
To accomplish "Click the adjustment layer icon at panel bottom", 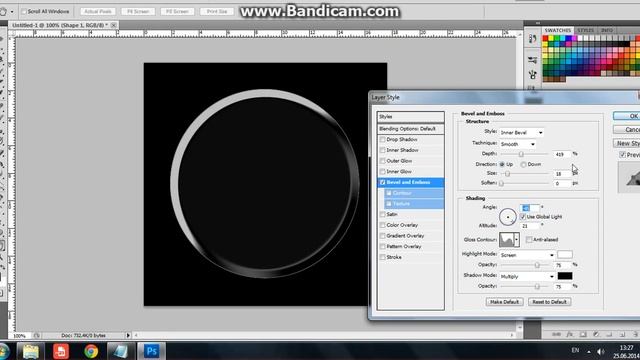I will 596,334.
